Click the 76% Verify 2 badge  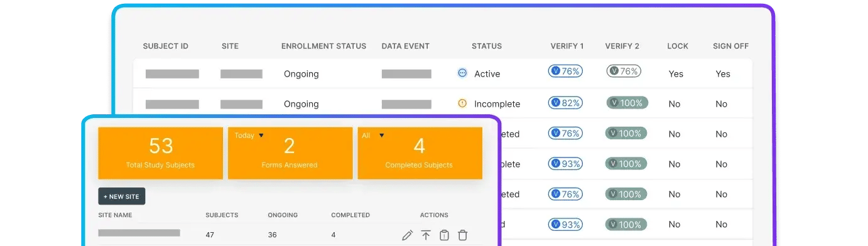[x=623, y=71]
